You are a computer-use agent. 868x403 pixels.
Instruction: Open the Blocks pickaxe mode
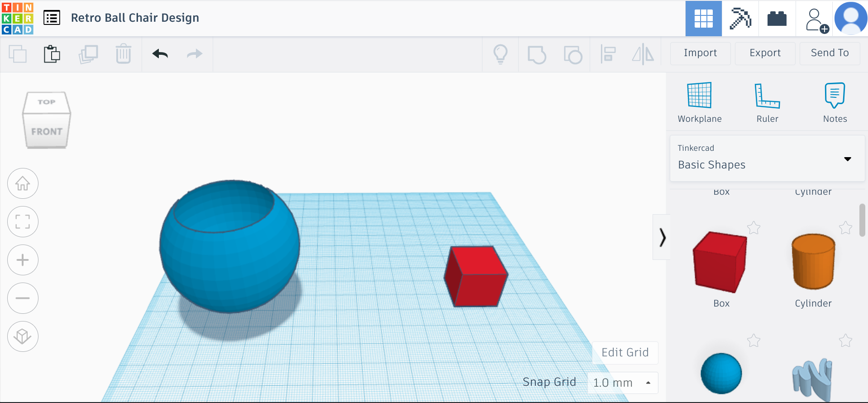740,19
